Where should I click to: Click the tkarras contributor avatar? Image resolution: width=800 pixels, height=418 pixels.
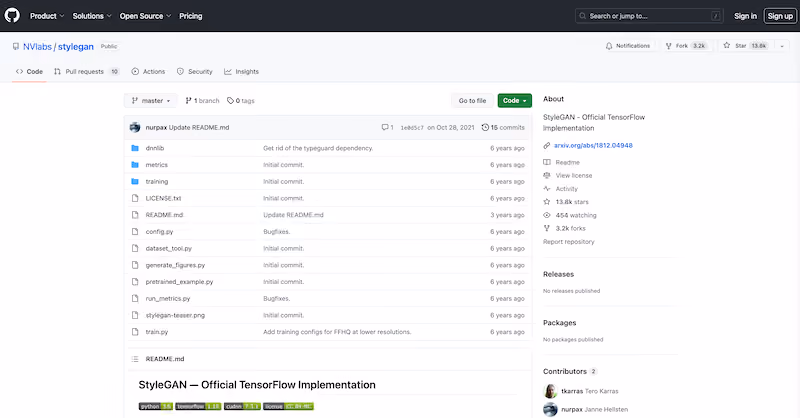(550, 391)
